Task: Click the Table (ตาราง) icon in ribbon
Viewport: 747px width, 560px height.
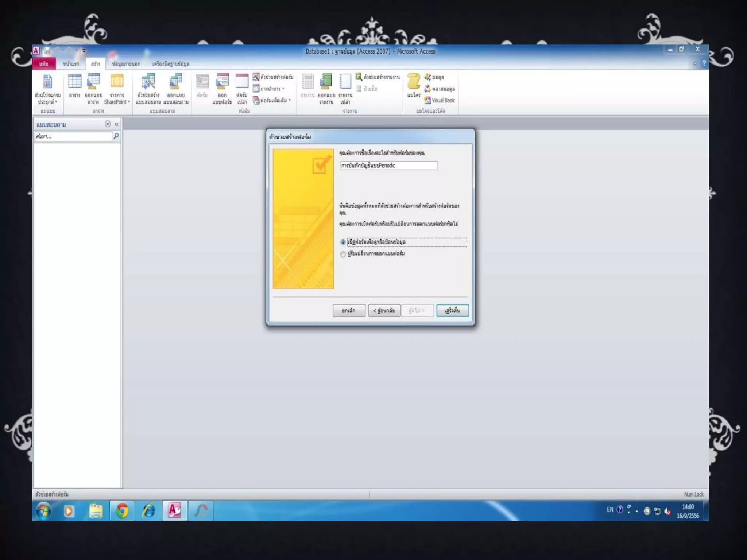Action: 74,86
